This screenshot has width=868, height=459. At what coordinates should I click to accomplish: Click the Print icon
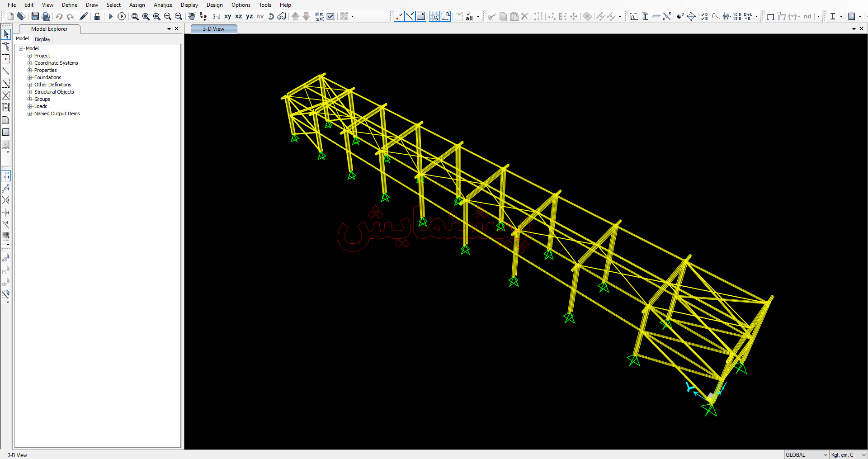(x=46, y=16)
